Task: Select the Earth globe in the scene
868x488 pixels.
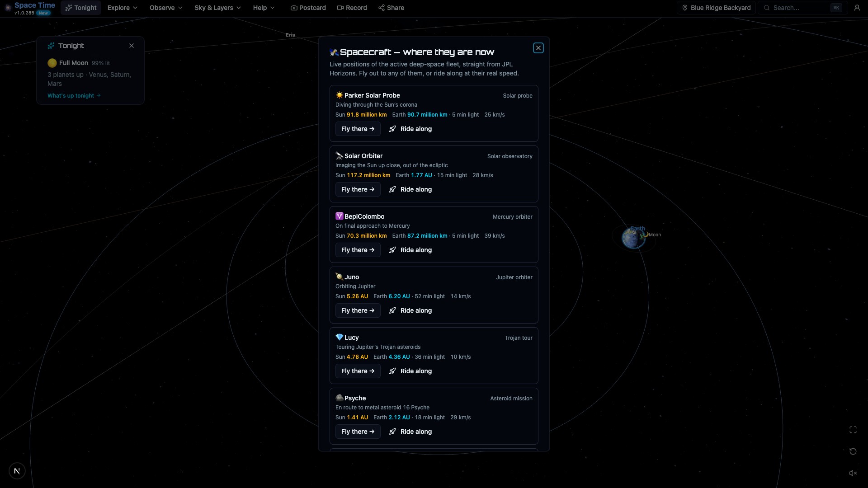Action: click(633, 238)
